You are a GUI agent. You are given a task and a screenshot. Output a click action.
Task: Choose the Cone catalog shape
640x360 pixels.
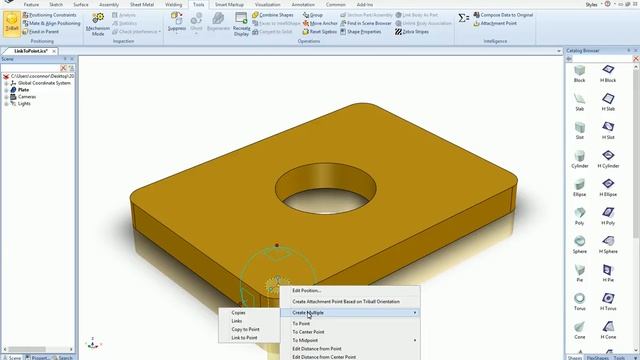click(580, 331)
